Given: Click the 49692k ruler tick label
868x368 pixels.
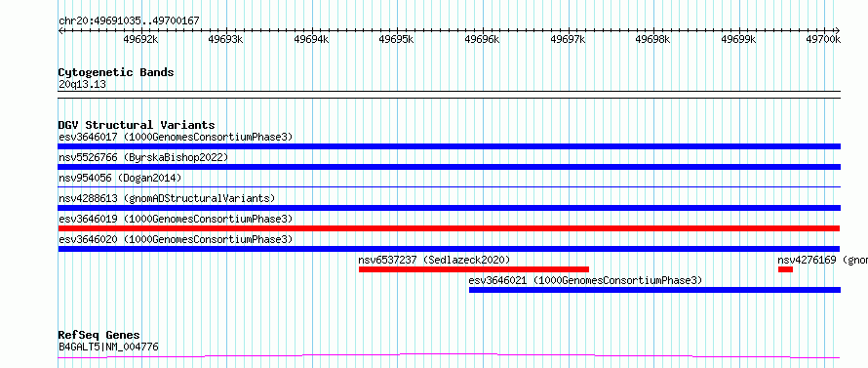Looking at the screenshot, I should [140, 39].
